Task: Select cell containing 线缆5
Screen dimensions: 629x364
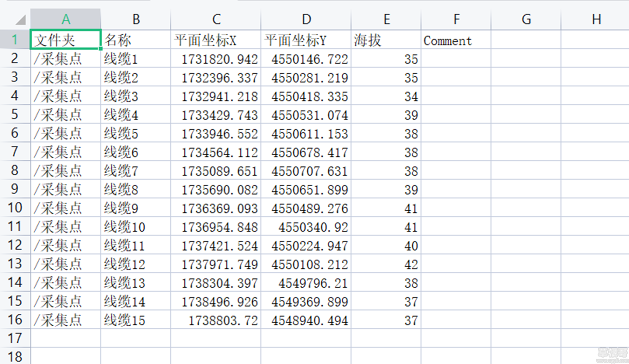Action: click(x=136, y=133)
